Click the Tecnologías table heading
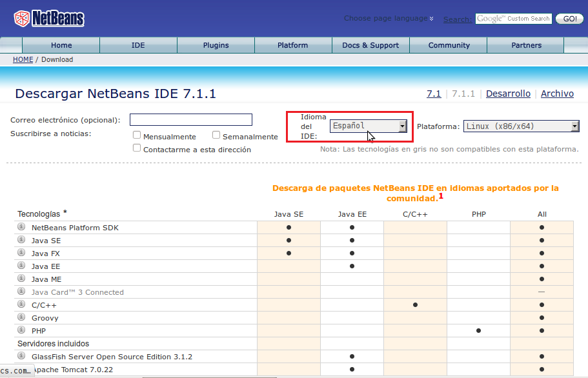Viewport: 588px width, 378px height. 39,214
